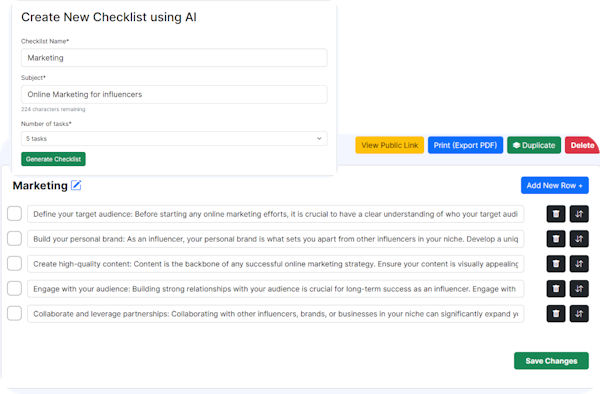Delete the 'Collaborate and leverage partnerships' row
Screen dimensions: 600x394
point(556,314)
